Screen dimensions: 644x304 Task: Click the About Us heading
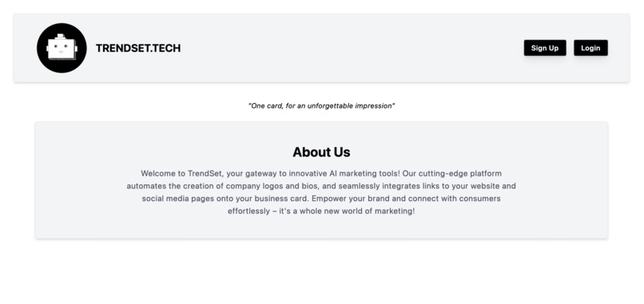pos(321,152)
